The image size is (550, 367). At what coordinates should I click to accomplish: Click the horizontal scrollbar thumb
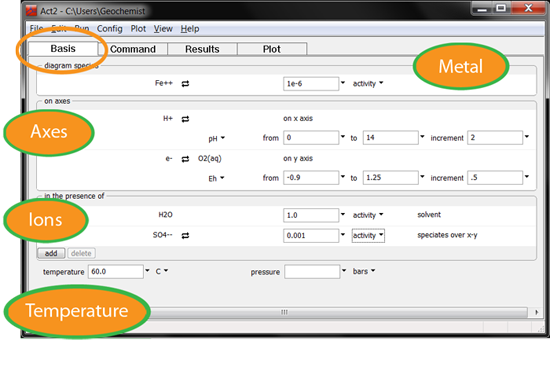(284, 312)
